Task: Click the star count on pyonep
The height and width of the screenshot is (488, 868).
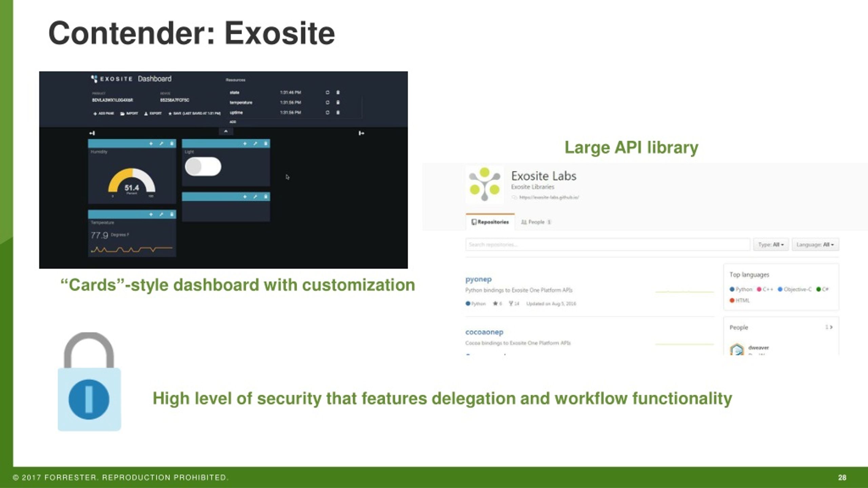Action: (497, 304)
